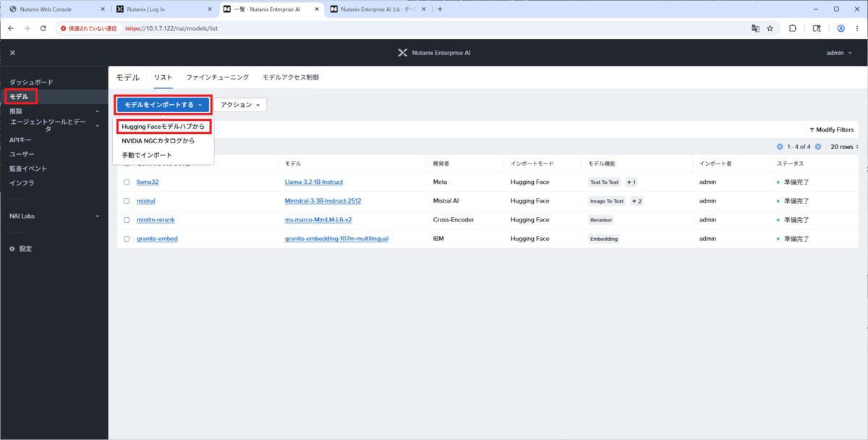
Task: Choose Hugging Faceモデルハブから option
Action: coord(163,126)
